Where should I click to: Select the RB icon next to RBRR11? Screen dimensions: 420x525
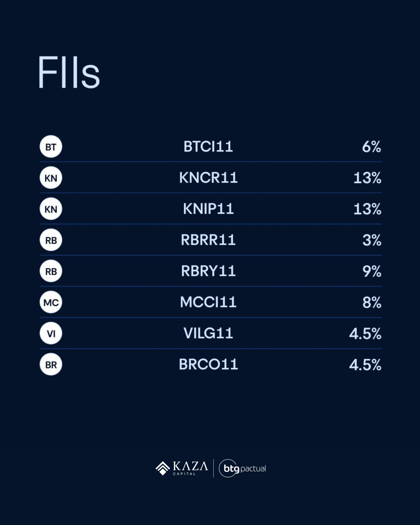click(x=51, y=240)
